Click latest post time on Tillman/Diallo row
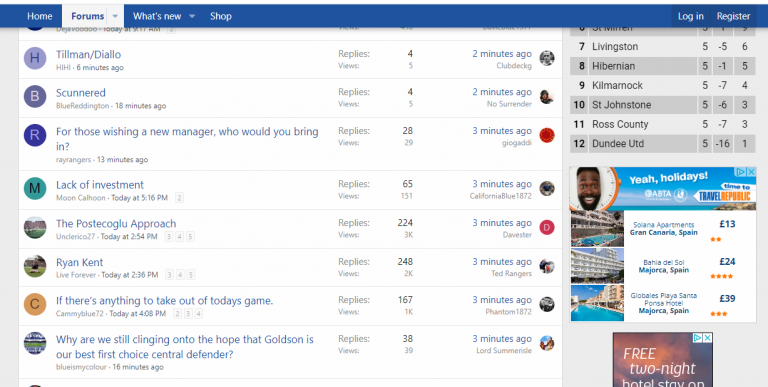The width and height of the screenshot is (768, 387). pyautogui.click(x=502, y=54)
